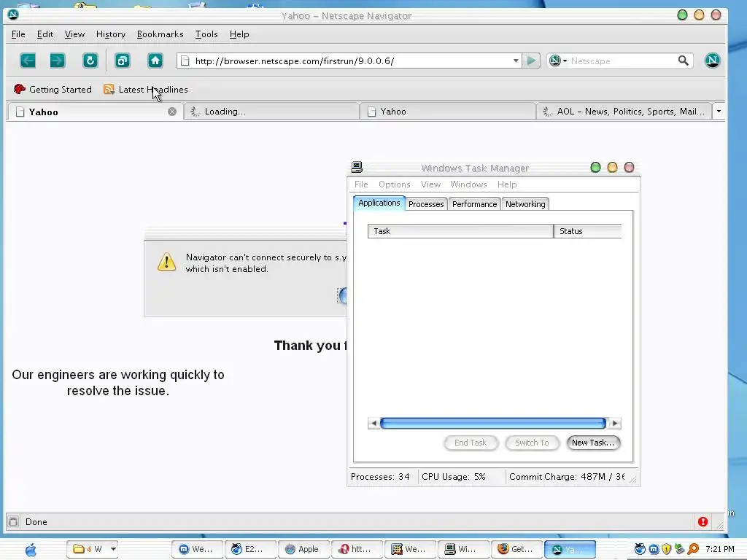This screenshot has height=560, width=747.
Task: Click the Netscape window title bar N icon
Action: click(13, 15)
